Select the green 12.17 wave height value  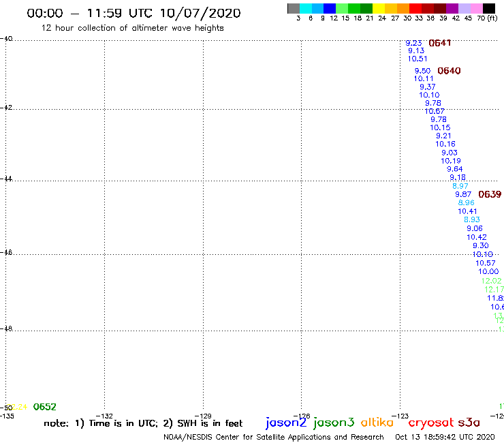pyautogui.click(x=494, y=290)
